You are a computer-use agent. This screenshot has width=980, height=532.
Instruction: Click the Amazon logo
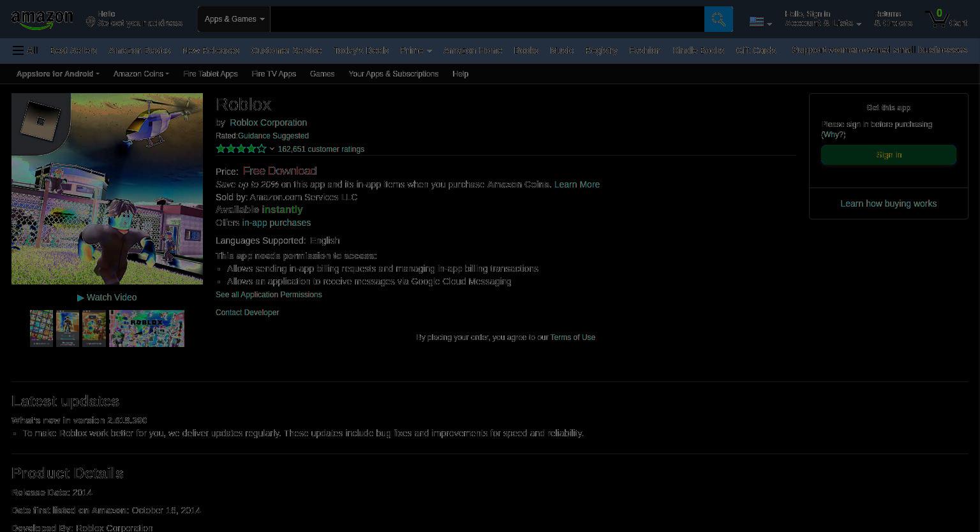coord(42,20)
